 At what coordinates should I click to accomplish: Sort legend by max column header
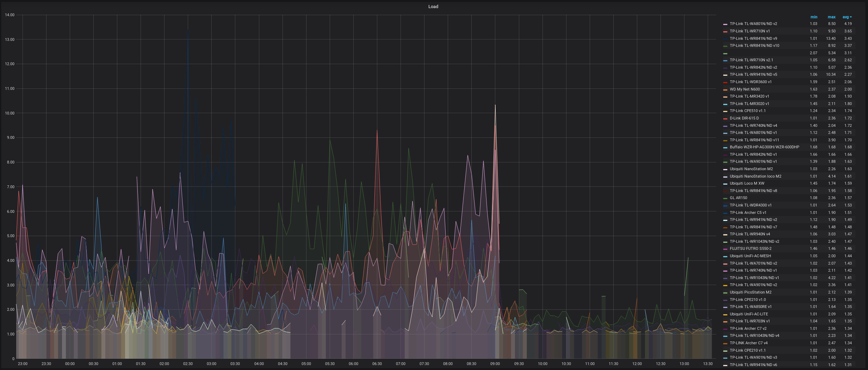[832, 17]
